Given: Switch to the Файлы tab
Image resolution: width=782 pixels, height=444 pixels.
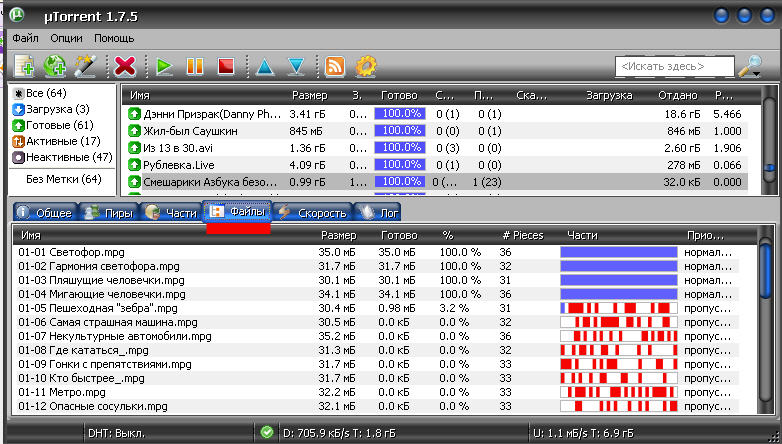Looking at the screenshot, I should coord(237,212).
